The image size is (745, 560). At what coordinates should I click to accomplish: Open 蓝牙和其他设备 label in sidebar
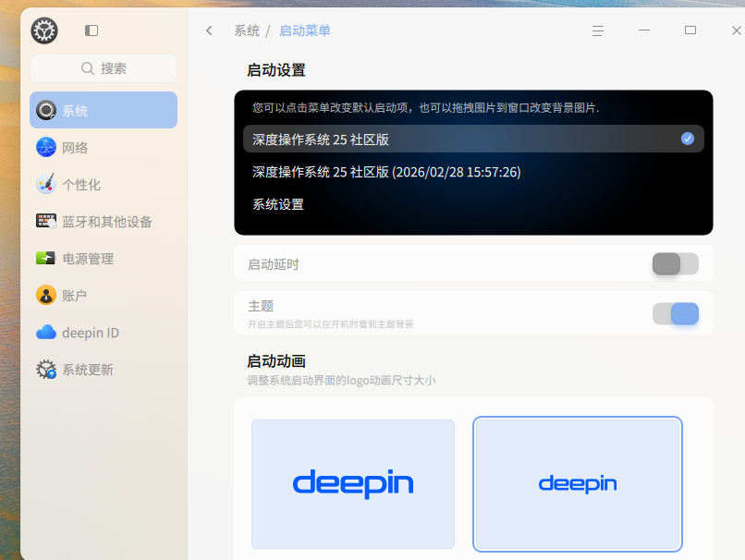tap(107, 222)
